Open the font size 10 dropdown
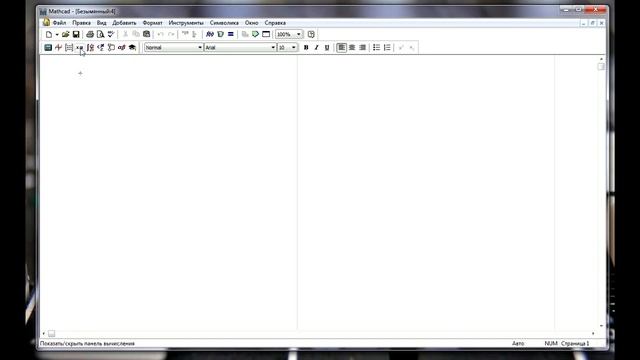Image resolution: width=640 pixels, height=360 pixels. (293, 47)
